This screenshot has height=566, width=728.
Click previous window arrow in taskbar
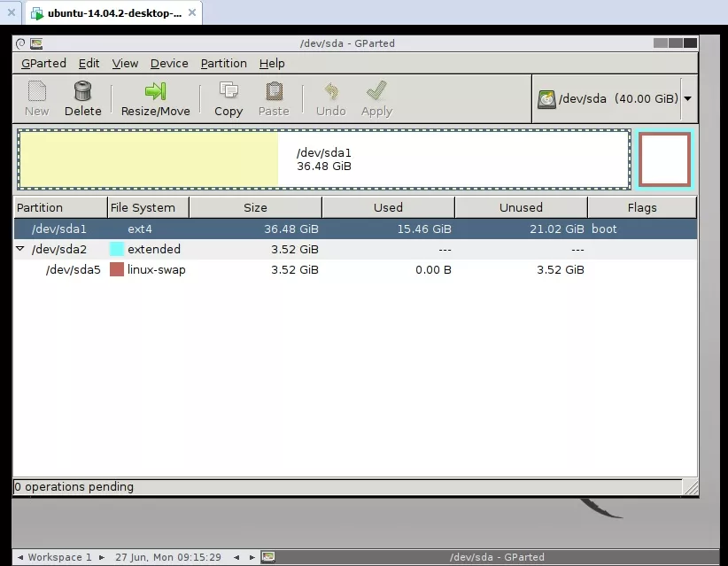click(236, 557)
